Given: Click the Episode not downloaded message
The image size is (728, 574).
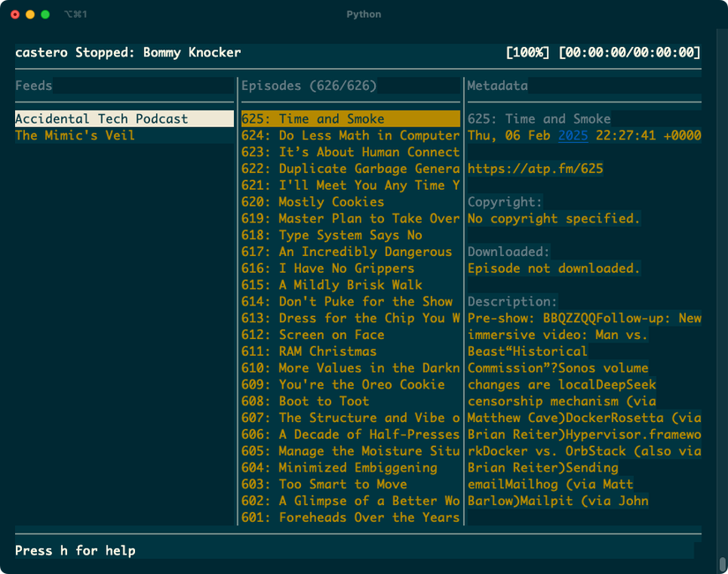Looking at the screenshot, I should point(552,268).
